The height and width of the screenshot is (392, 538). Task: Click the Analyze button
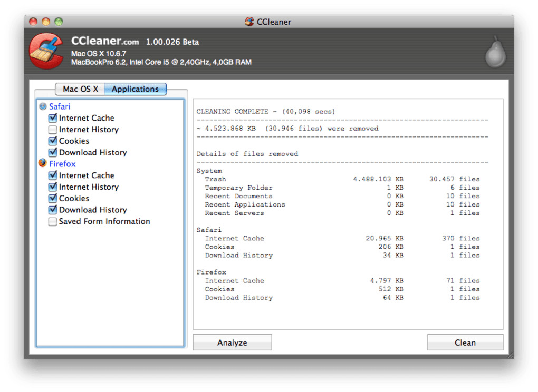(232, 342)
